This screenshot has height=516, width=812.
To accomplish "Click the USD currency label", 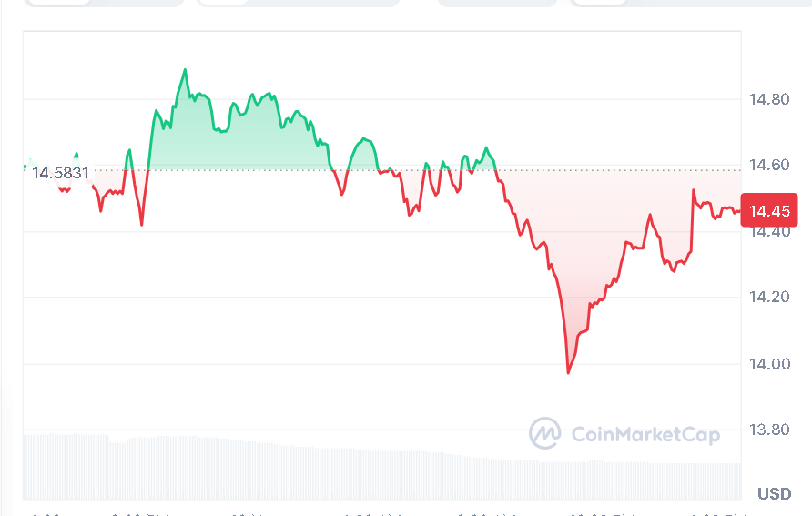I will point(774,494).
